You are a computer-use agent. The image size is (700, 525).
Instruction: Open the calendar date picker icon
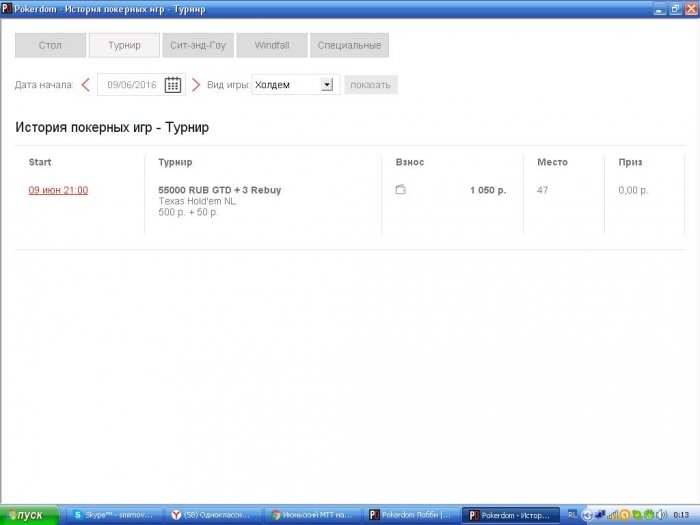tap(173, 85)
